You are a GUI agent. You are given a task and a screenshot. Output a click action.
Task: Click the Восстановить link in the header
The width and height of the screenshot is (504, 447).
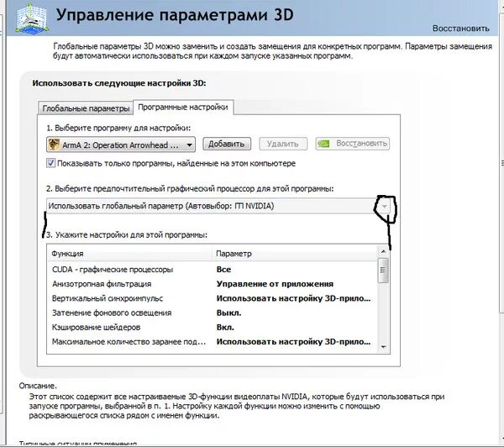(x=460, y=29)
